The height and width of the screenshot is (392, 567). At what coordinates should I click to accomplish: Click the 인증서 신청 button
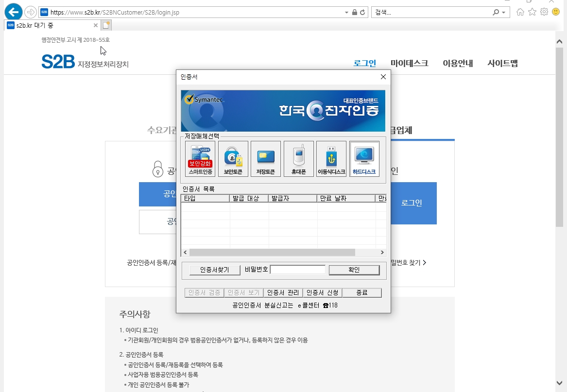point(323,292)
